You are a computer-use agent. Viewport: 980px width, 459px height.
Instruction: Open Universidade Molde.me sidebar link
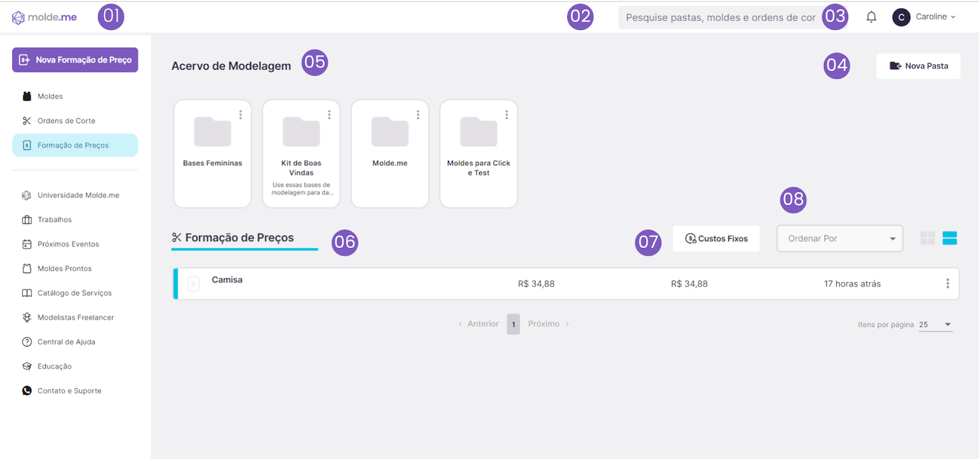tap(78, 195)
